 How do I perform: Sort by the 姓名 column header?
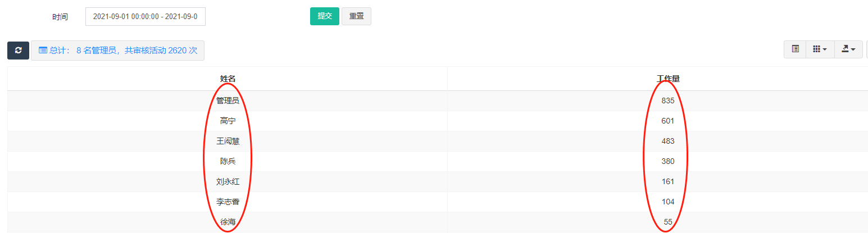(x=228, y=79)
